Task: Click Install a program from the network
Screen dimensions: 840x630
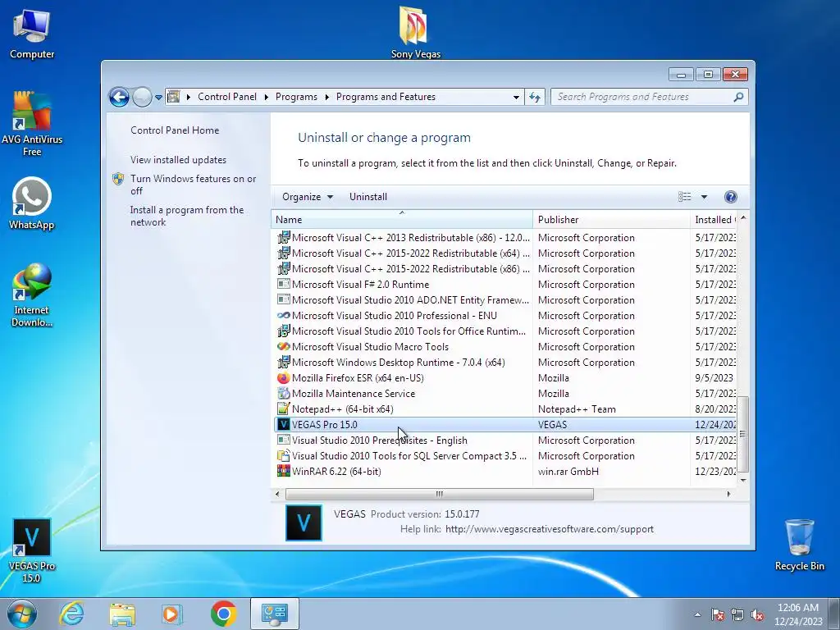Action: [187, 216]
